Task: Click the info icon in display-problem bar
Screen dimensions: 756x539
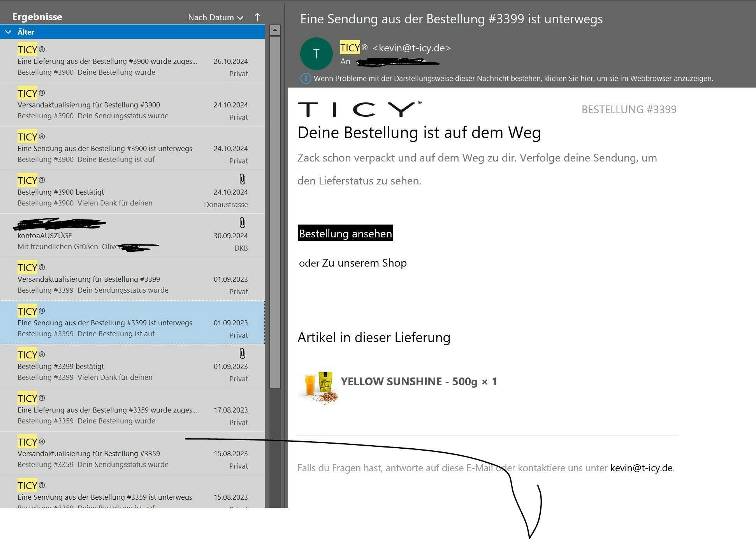Action: pos(306,78)
